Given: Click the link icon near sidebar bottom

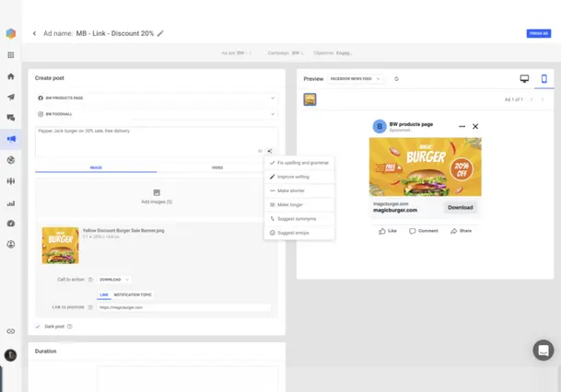Looking at the screenshot, I should tap(11, 331).
